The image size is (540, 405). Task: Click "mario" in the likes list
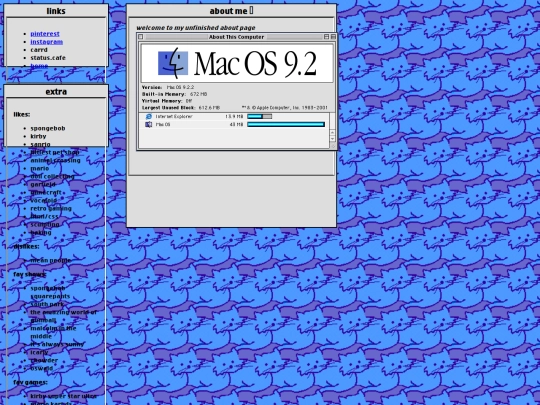[40, 168]
